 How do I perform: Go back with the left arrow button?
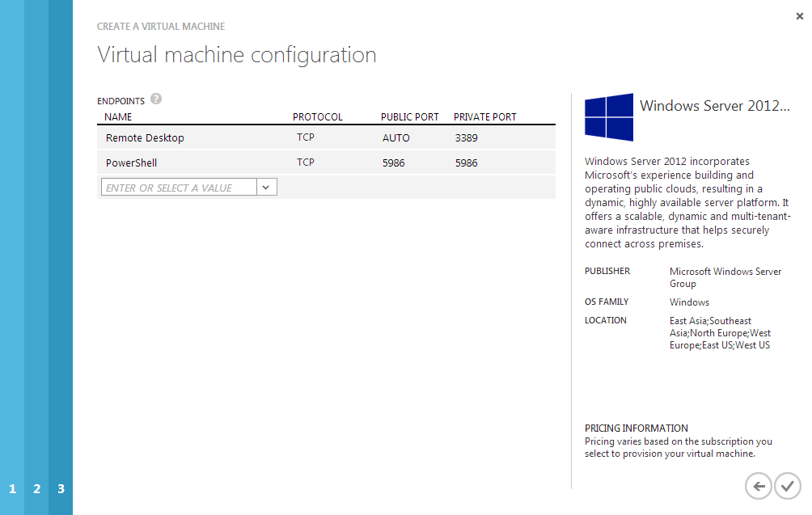pyautogui.click(x=759, y=487)
